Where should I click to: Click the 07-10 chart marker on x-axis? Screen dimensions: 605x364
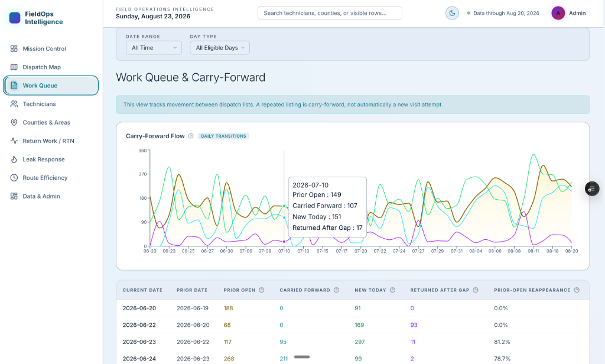tap(284, 251)
